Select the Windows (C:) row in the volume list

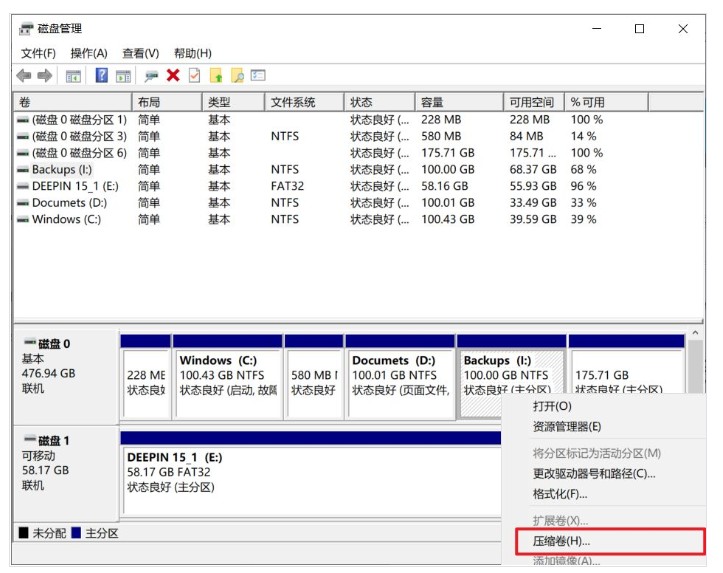66,220
